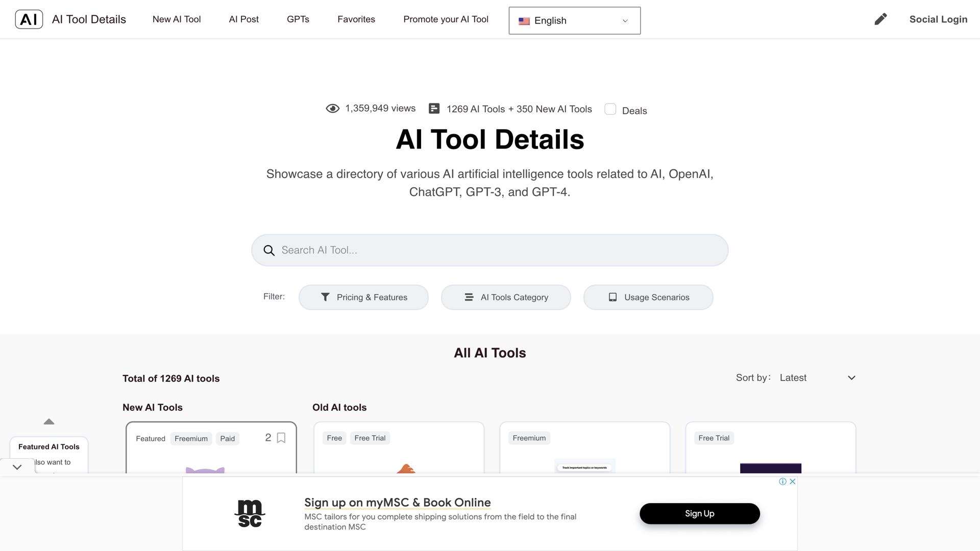
Task: Click the Social Login link
Action: coord(938,19)
